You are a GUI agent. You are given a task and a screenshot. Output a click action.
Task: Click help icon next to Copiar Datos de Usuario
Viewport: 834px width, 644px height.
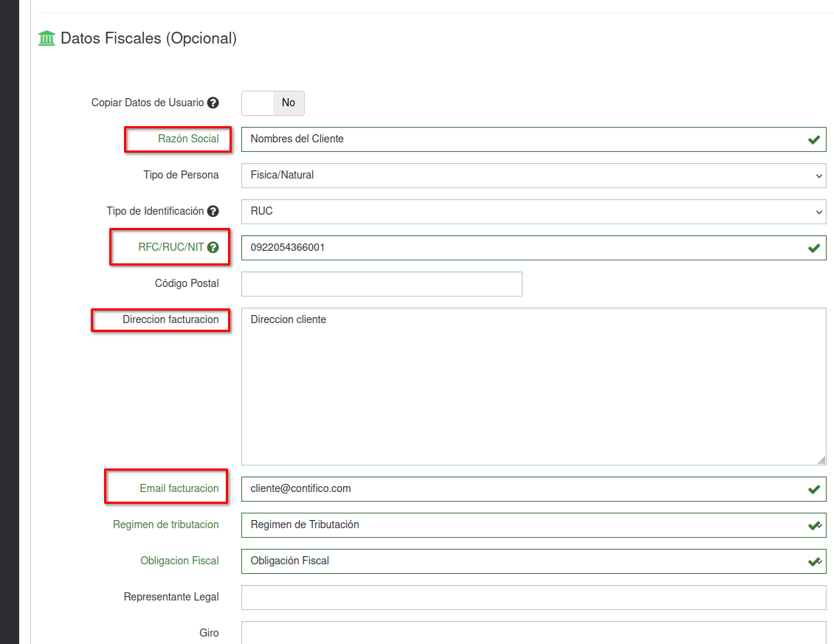[x=213, y=103]
